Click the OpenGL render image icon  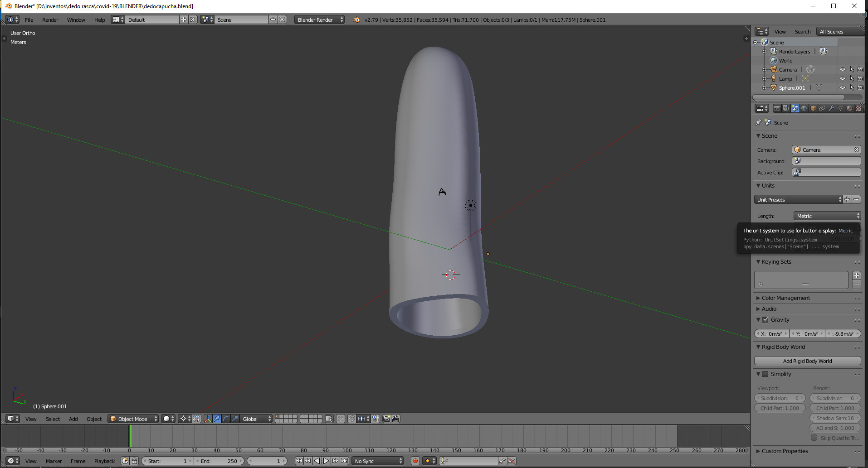(386, 419)
